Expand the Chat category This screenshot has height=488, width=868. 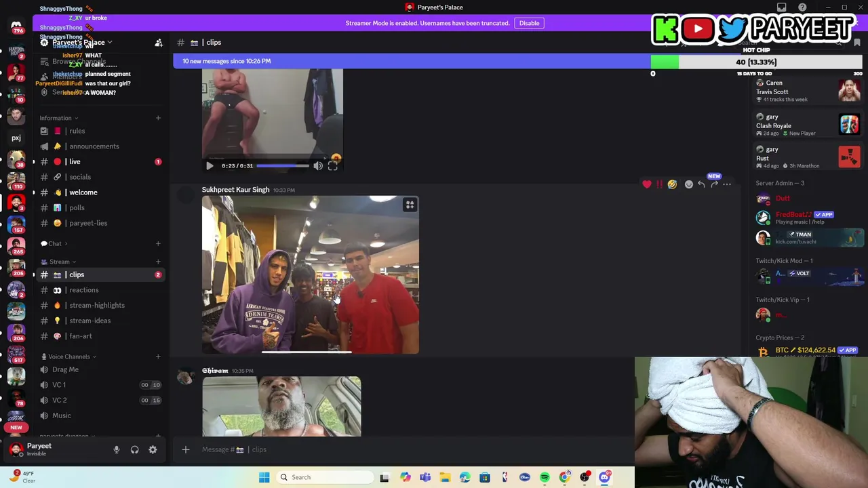[x=54, y=243]
